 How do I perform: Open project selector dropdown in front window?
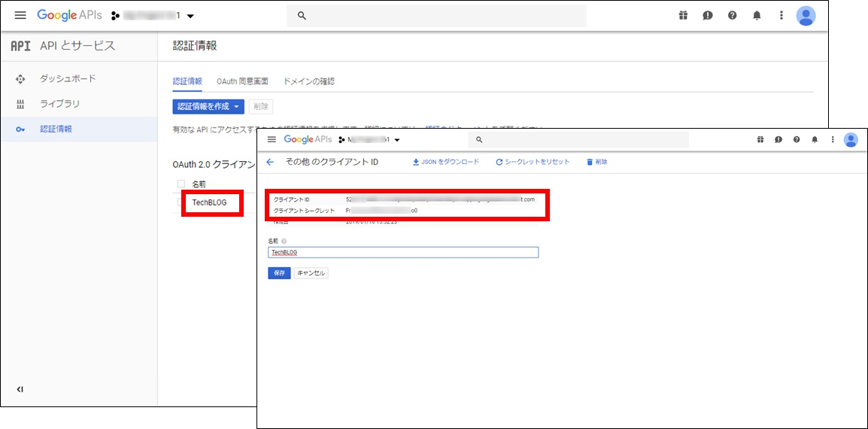pos(369,140)
